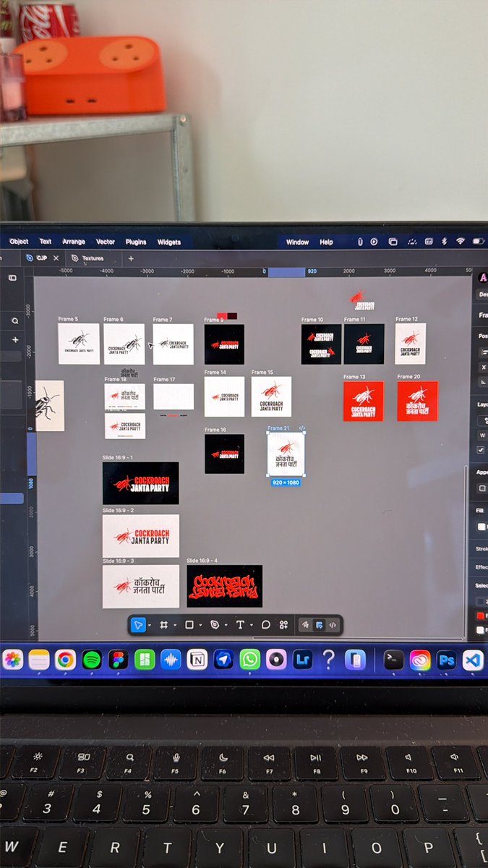The height and width of the screenshot is (868, 488).
Task: Open Spotify from the Dock
Action: pyautogui.click(x=92, y=659)
